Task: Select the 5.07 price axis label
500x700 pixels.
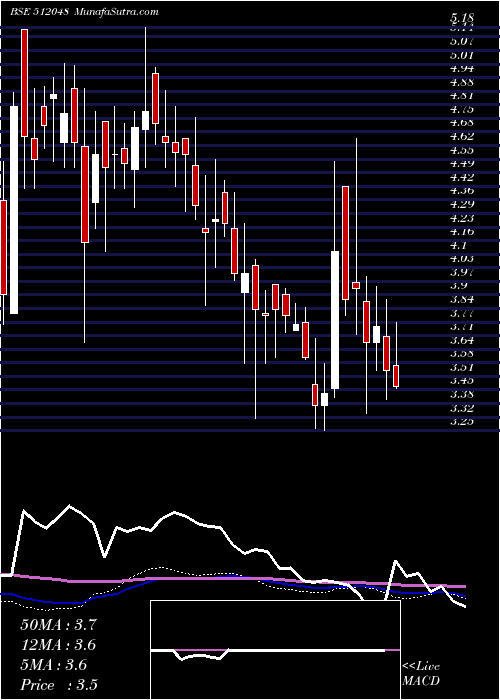Action: [462, 42]
